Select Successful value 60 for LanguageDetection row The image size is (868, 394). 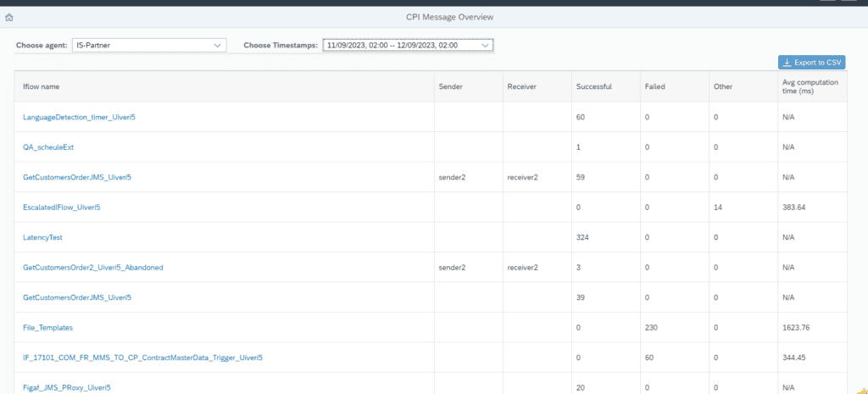pos(580,117)
